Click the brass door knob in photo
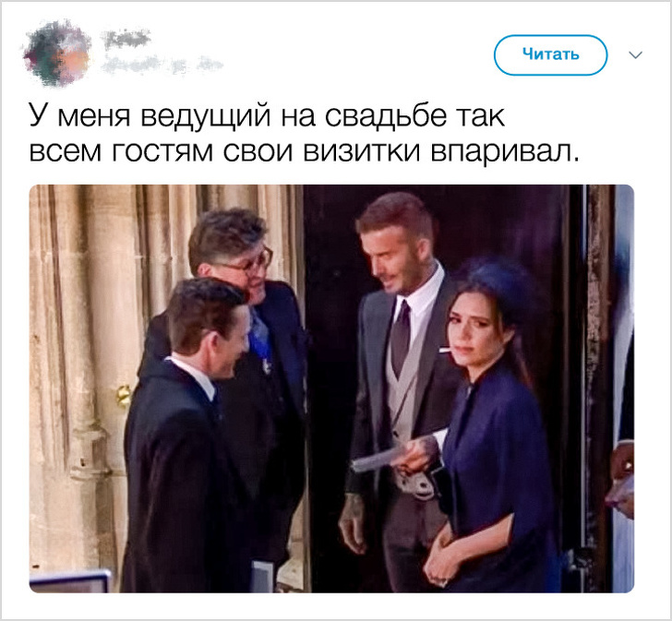Viewport: 672px width, 621px height. click(124, 396)
